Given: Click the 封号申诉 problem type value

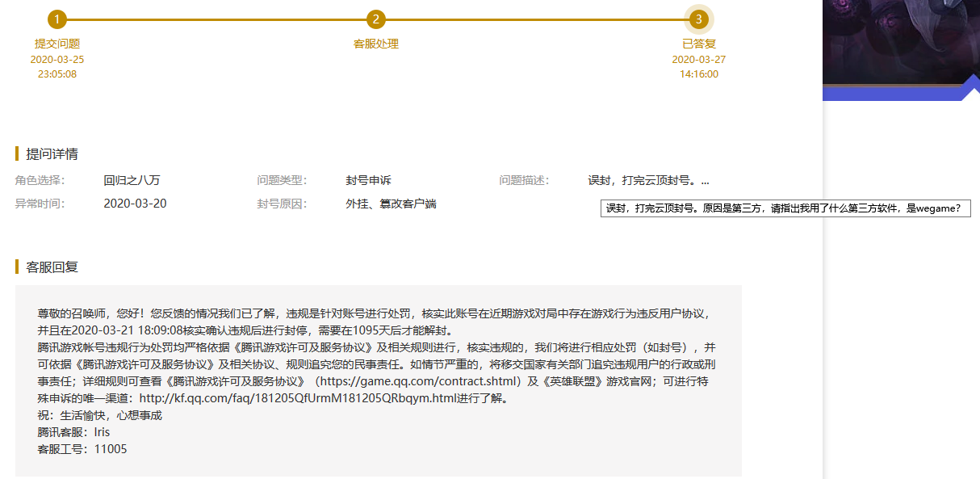Looking at the screenshot, I should (368, 180).
